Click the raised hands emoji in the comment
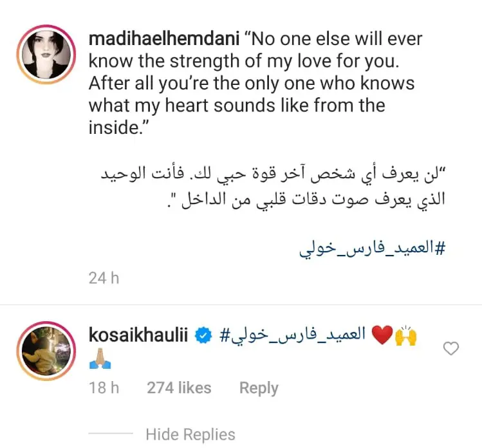482x448 pixels. (x=406, y=335)
